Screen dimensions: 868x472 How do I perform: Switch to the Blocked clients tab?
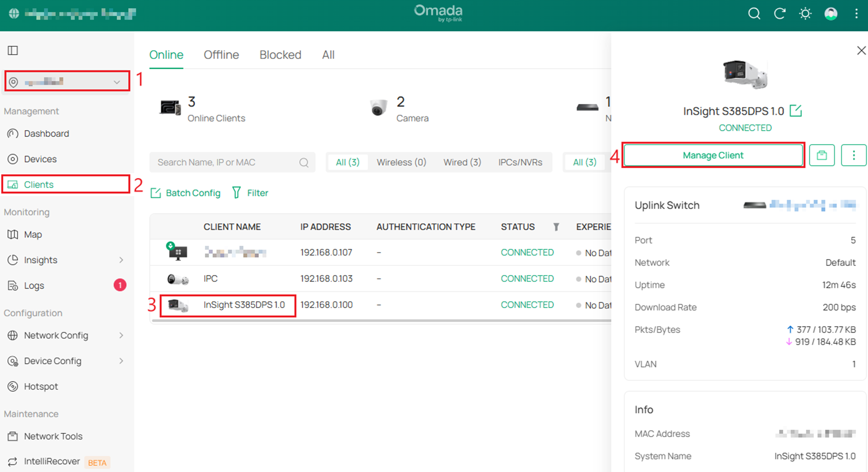(x=280, y=54)
